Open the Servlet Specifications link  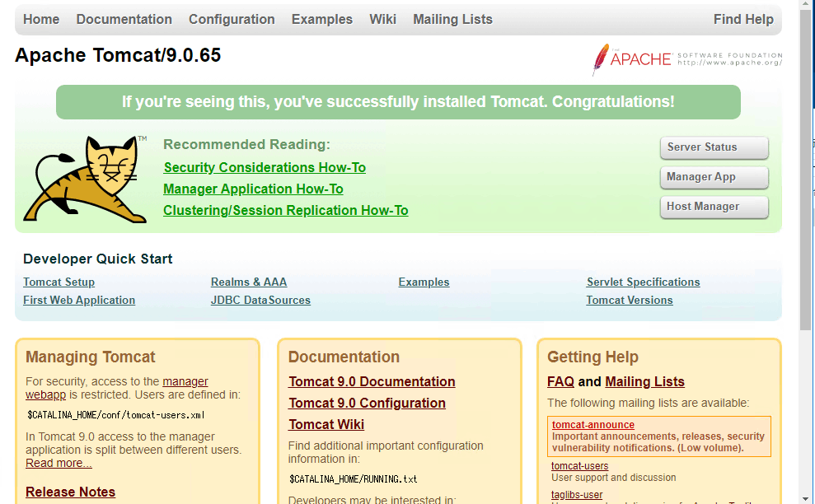tap(643, 282)
